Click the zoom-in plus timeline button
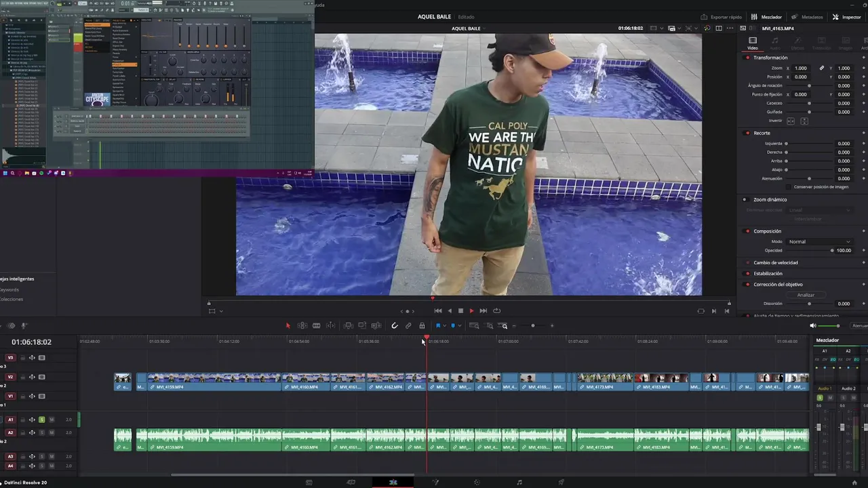868x488 pixels. coord(552,326)
